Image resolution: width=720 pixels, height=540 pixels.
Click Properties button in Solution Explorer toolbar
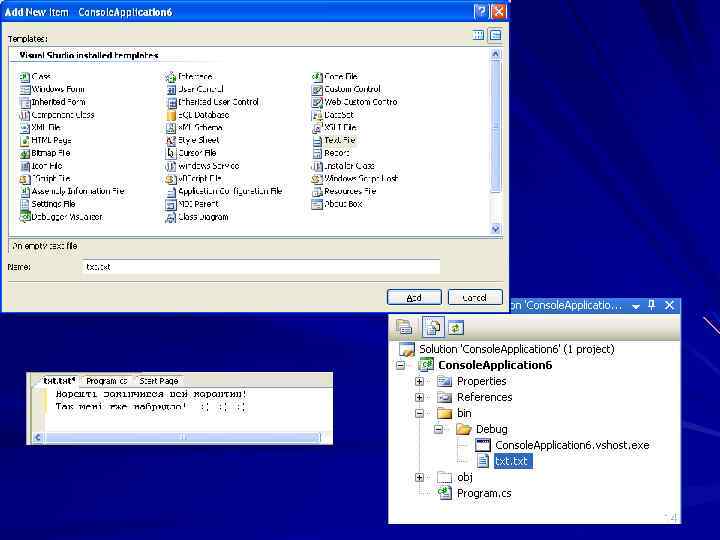(x=405, y=328)
